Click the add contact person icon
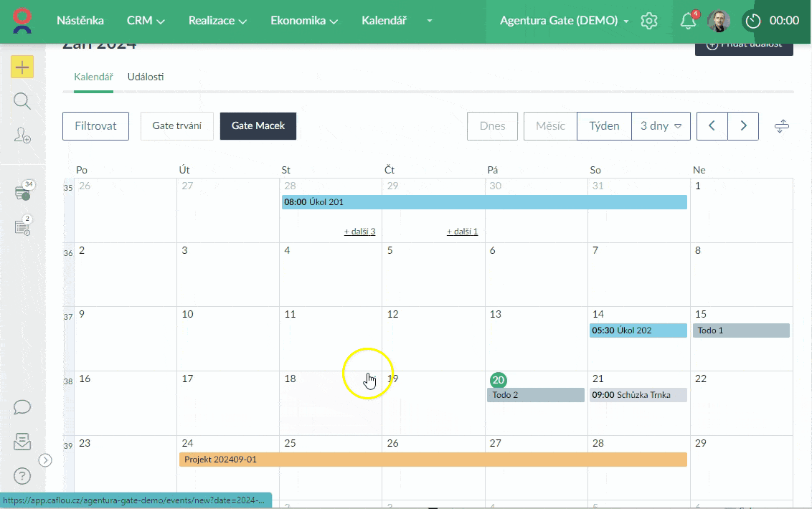 click(22, 135)
